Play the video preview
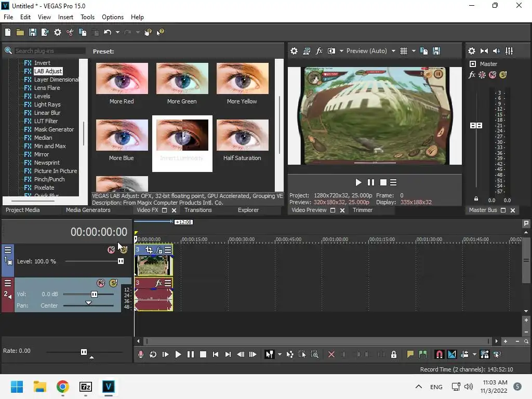The height and width of the screenshot is (399, 532). [x=358, y=182]
